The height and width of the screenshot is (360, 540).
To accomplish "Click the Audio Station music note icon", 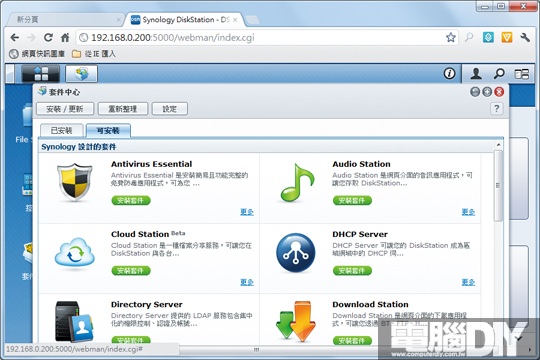I will (297, 183).
